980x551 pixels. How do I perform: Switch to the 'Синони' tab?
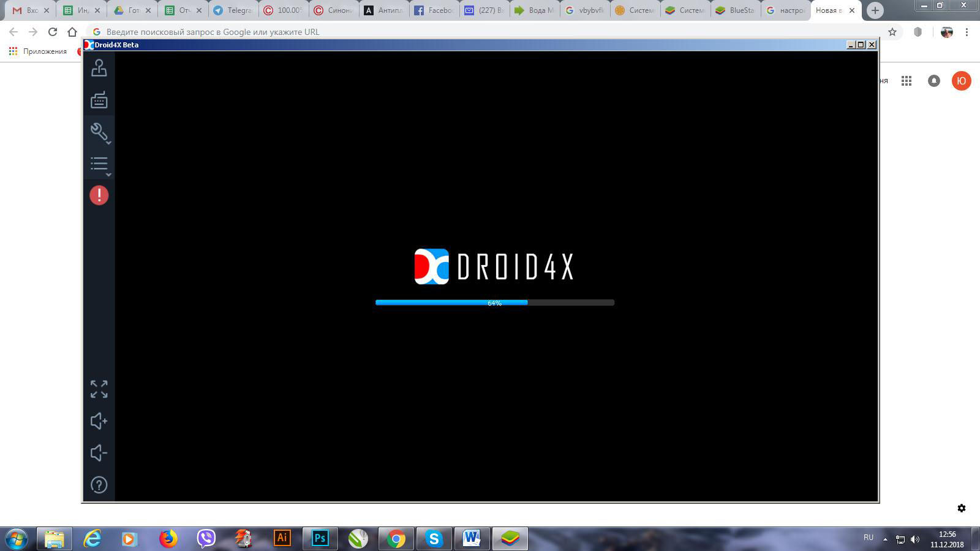(333, 10)
